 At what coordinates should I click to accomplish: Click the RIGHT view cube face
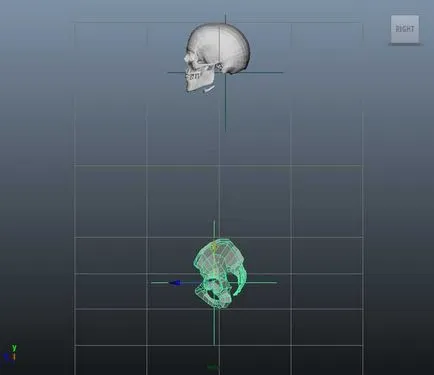click(x=405, y=29)
